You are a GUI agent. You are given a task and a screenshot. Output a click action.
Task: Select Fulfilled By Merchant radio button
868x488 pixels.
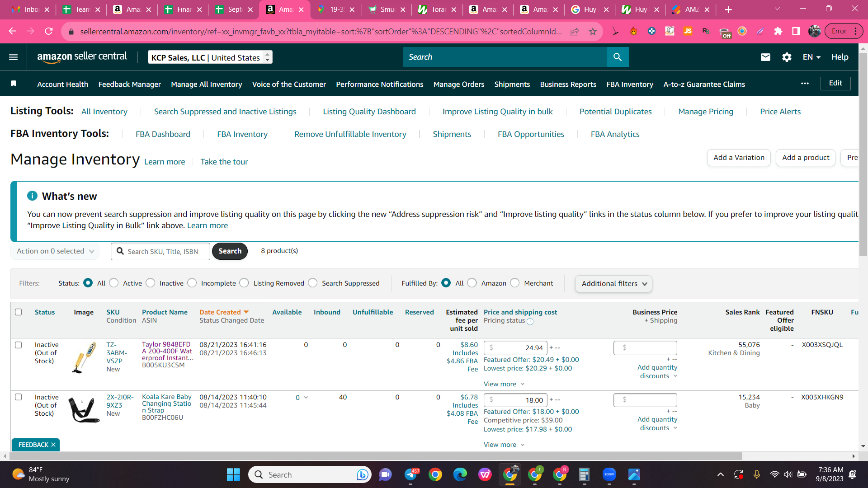[x=514, y=283]
